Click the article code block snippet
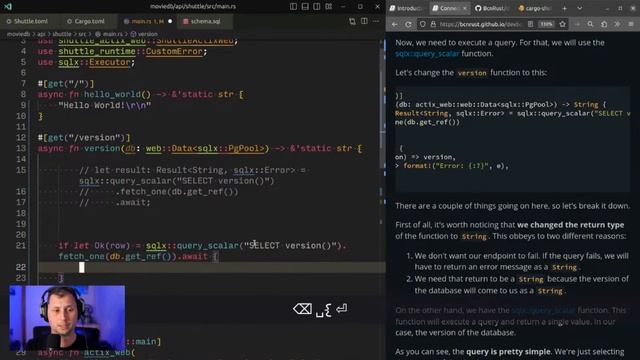The image size is (640, 360). point(513,139)
